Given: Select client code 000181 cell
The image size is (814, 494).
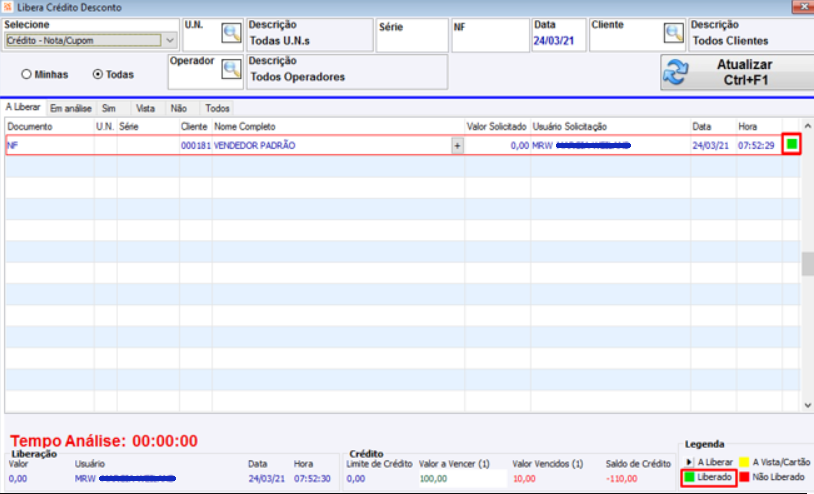Looking at the screenshot, I should click(196, 146).
